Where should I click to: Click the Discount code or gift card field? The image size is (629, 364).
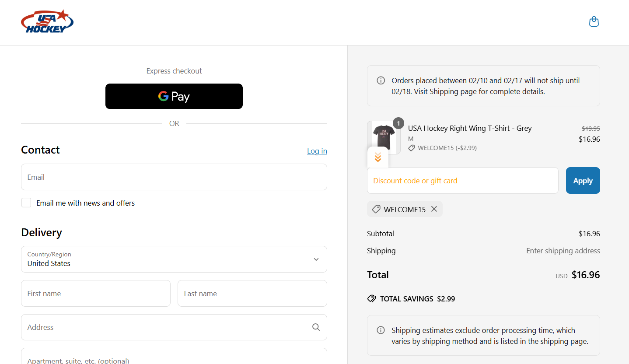462,180
